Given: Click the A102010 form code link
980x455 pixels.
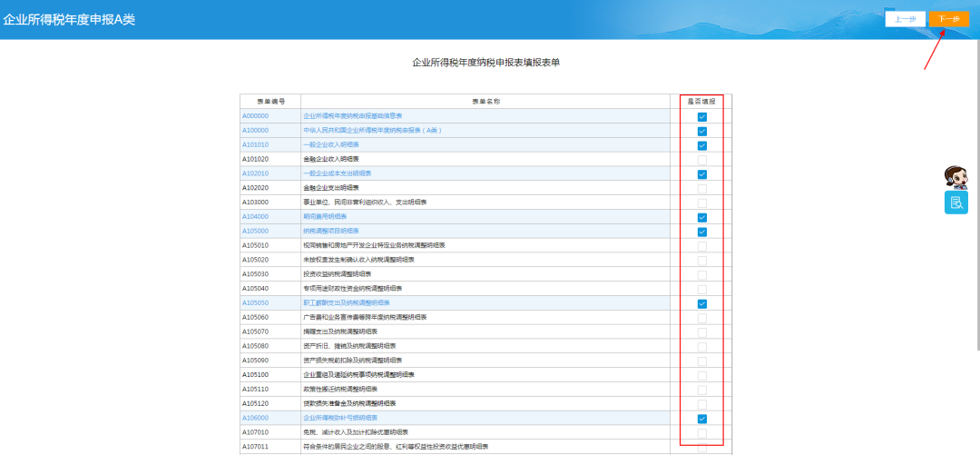Looking at the screenshot, I should (x=255, y=173).
